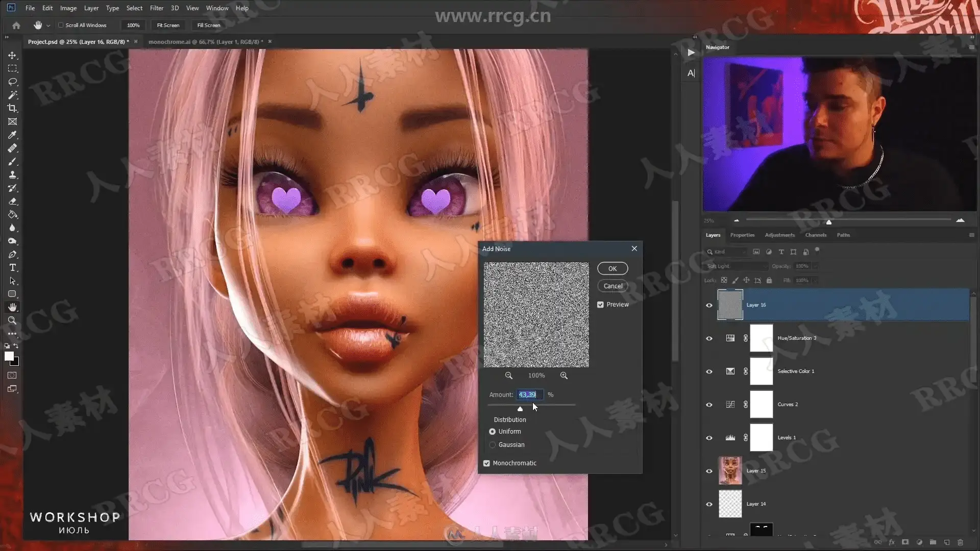The image size is (980, 551).
Task: Hide the Curves 2 layer
Action: click(x=709, y=405)
